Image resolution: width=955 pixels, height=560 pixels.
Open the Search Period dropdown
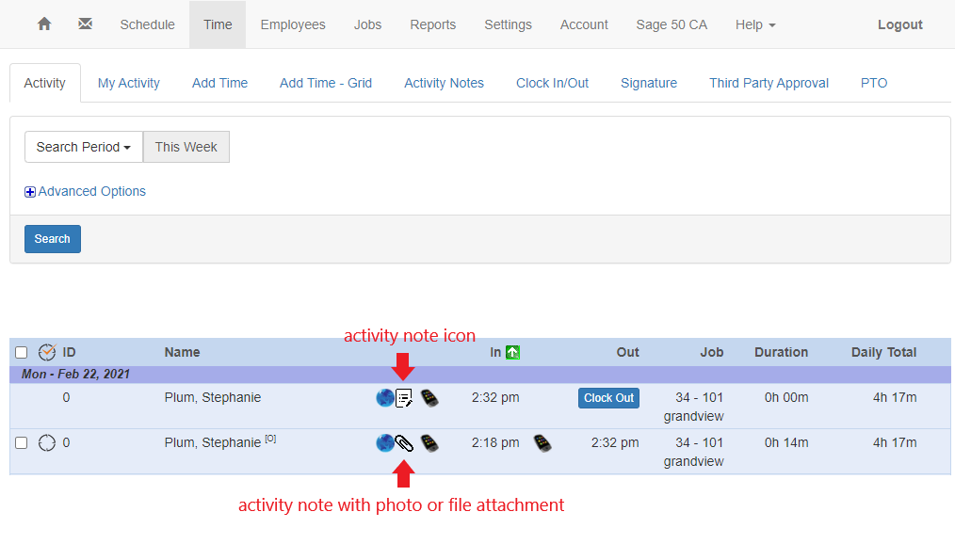[84, 147]
